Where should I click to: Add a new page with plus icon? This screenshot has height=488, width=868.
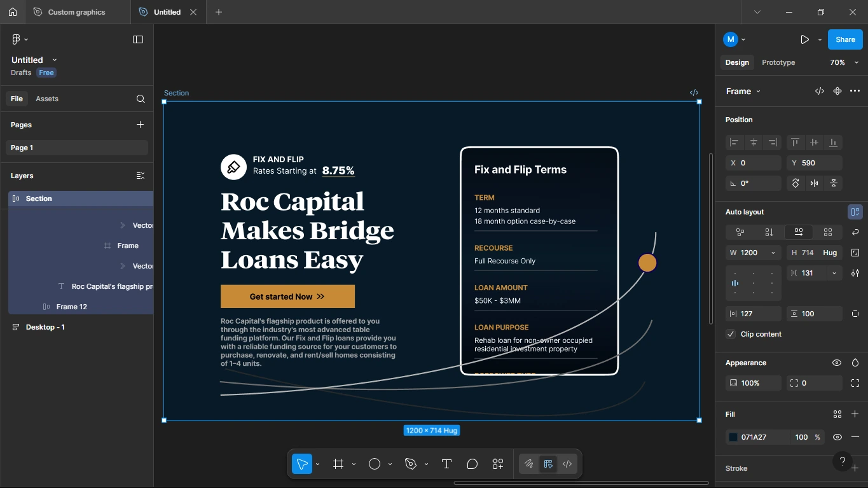point(141,125)
